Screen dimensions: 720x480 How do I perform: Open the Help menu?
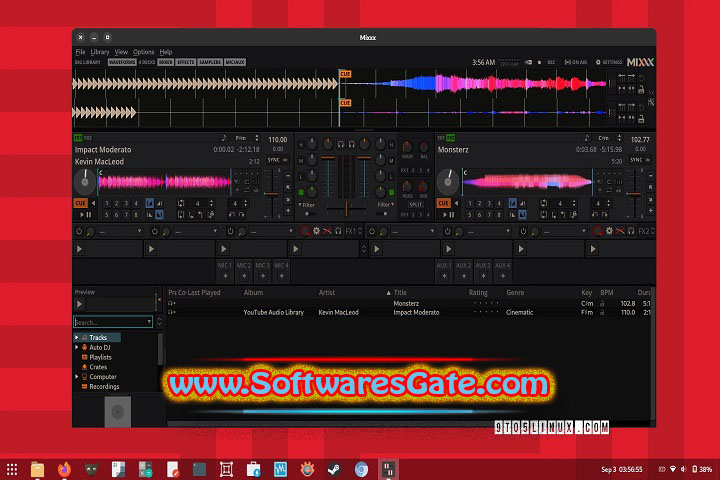coord(166,52)
